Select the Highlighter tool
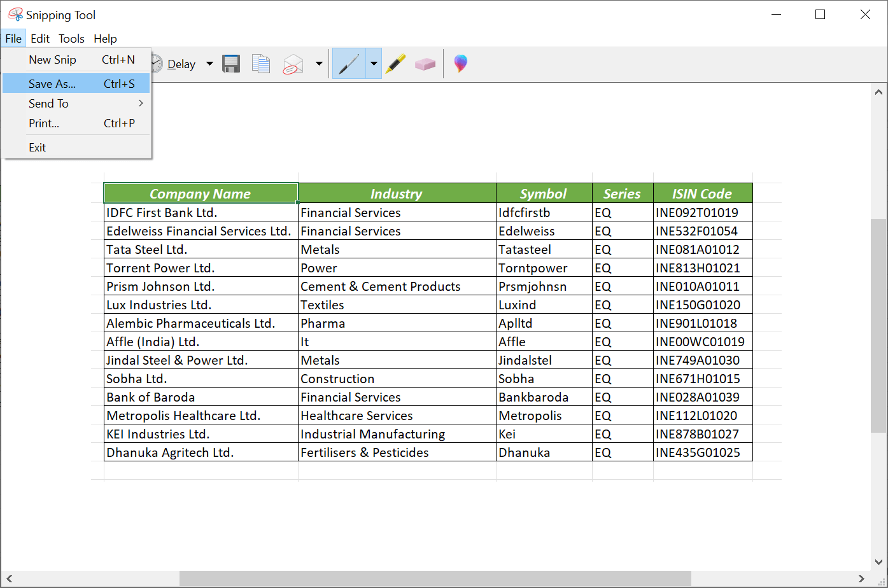Viewport: 888px width, 588px height. point(395,64)
